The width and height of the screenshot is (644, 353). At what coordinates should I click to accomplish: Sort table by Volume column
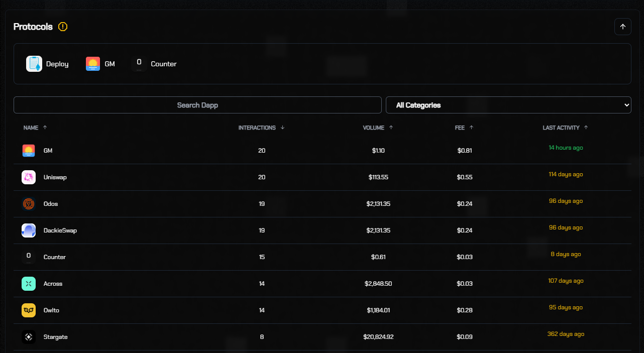click(373, 128)
